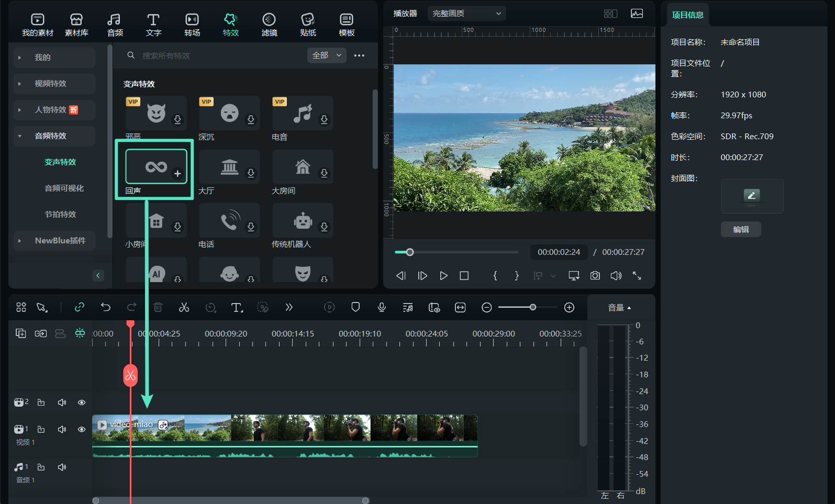Add the 回声 echo effect with plus icon
The height and width of the screenshot is (504, 835).
[x=177, y=174]
